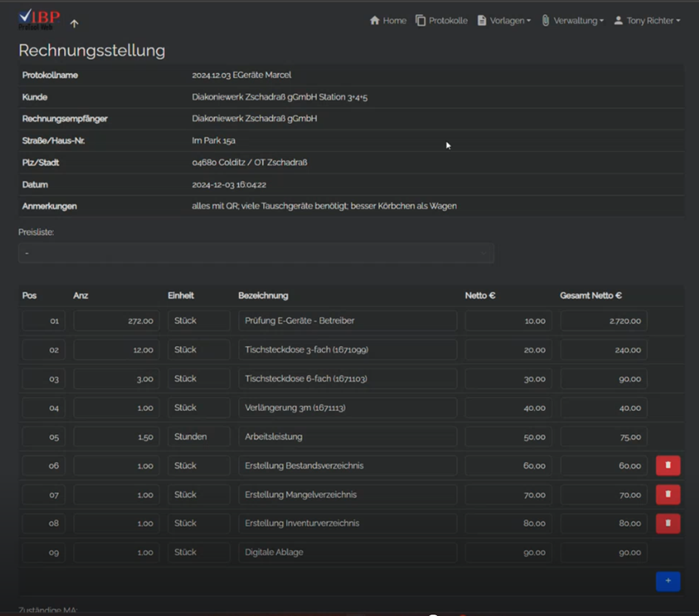Viewport: 699px width, 616px height.
Task: Expand the Verwaltung dropdown menu
Action: (572, 21)
